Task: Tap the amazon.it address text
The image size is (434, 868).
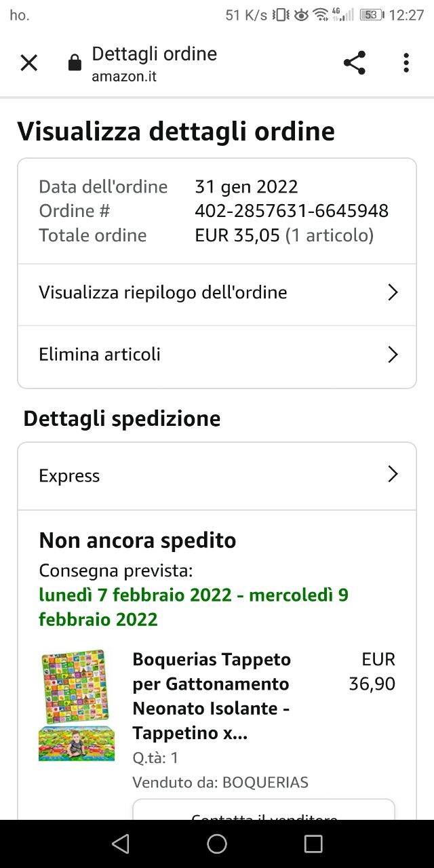Action: tap(124, 77)
